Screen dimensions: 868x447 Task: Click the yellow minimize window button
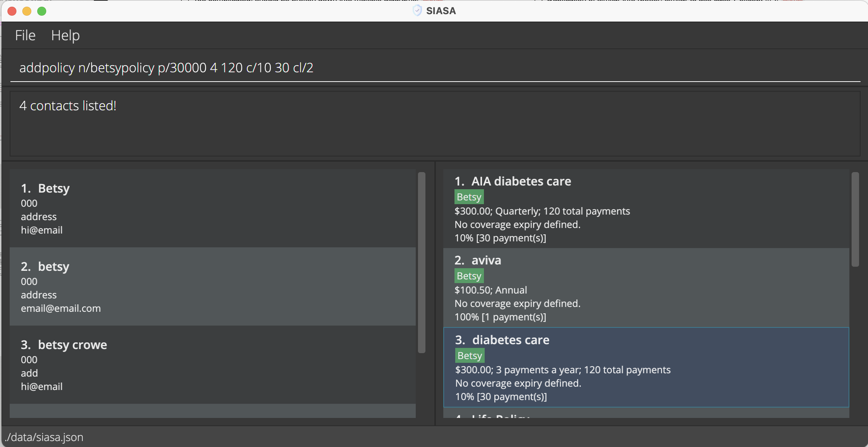[27, 11]
